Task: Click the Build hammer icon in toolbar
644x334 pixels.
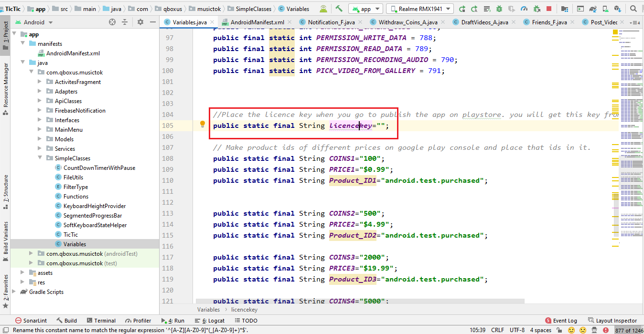Action: (339, 9)
